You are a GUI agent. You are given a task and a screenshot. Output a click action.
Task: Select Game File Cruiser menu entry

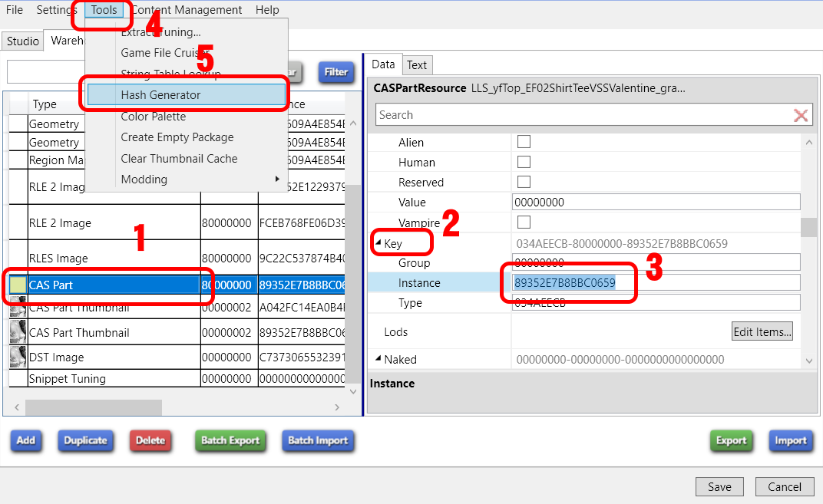click(x=165, y=53)
